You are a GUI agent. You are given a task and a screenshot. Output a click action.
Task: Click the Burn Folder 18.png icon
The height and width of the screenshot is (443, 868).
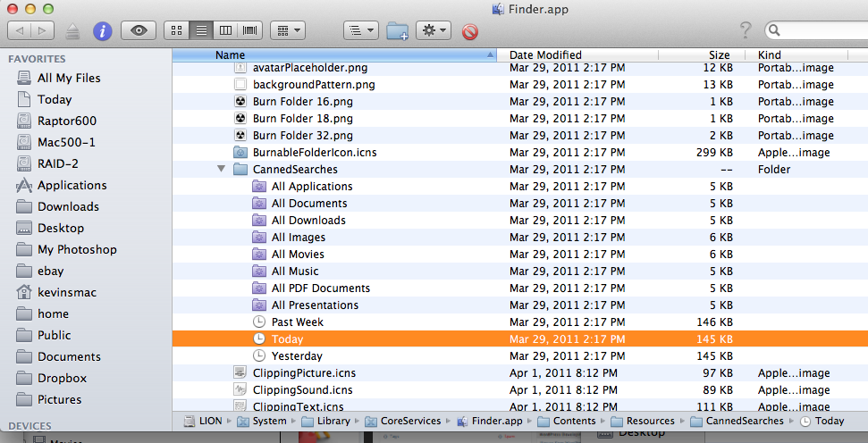coord(240,119)
